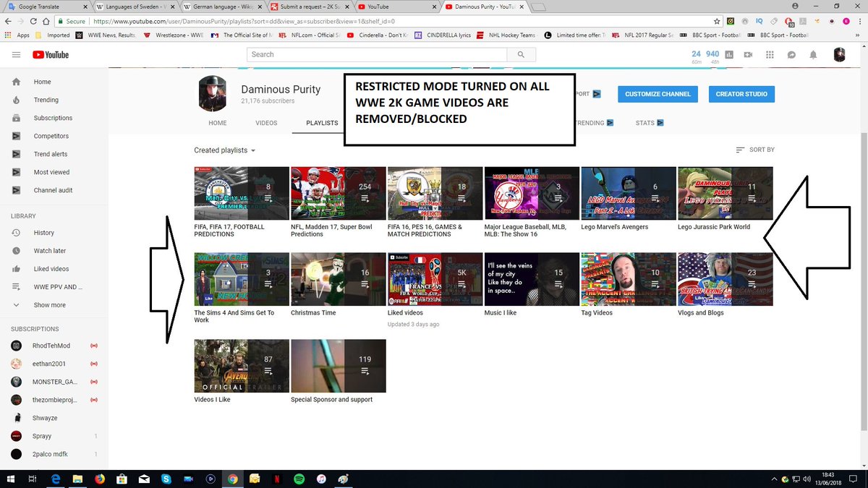868x488 pixels.
Task: Open Channel audit in the sidebar
Action: click(54, 190)
